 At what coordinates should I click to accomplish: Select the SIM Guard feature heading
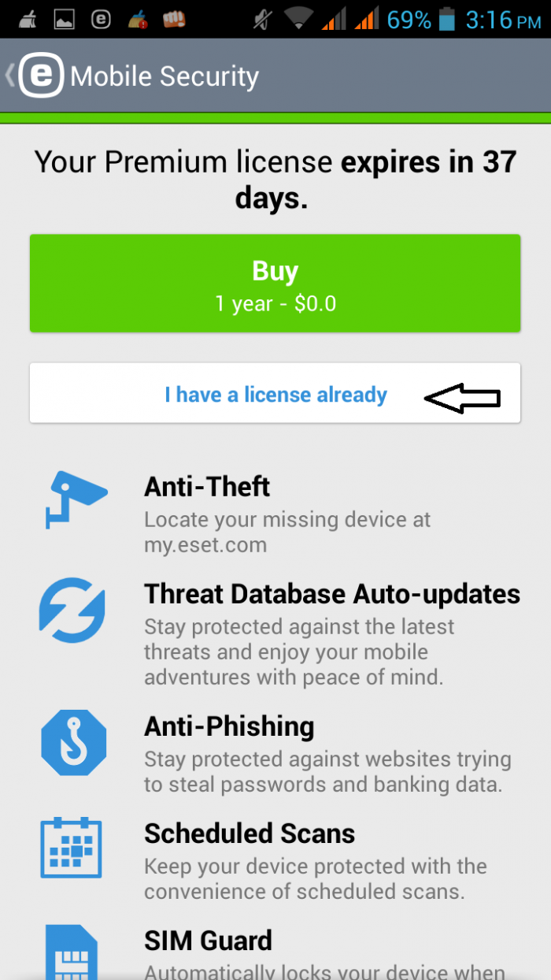pos(208,940)
